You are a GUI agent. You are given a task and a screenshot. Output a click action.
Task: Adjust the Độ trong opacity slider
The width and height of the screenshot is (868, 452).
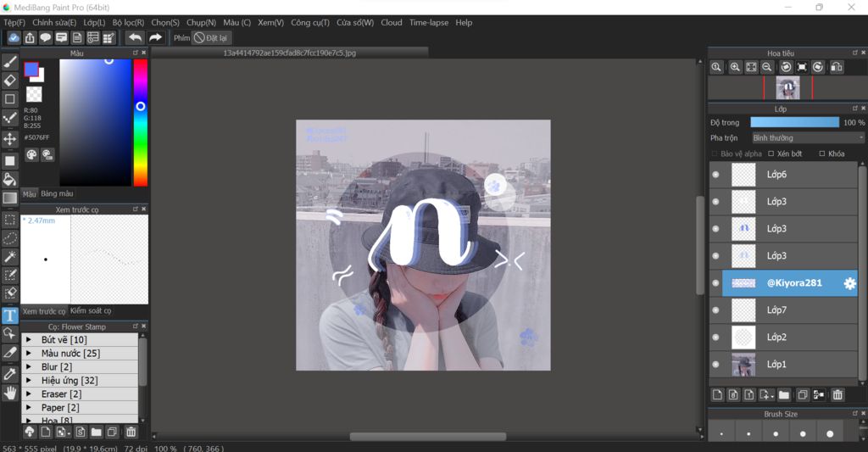click(794, 122)
